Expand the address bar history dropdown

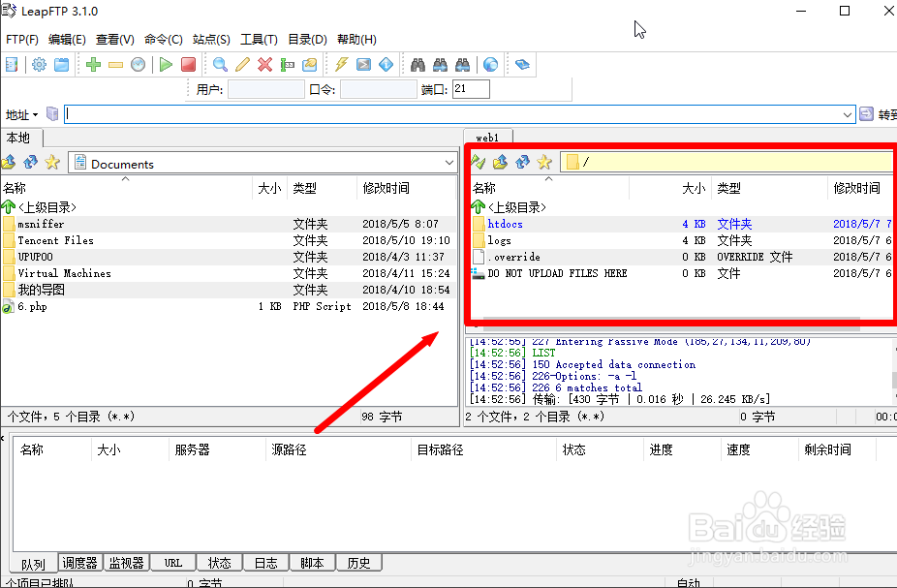(848, 114)
